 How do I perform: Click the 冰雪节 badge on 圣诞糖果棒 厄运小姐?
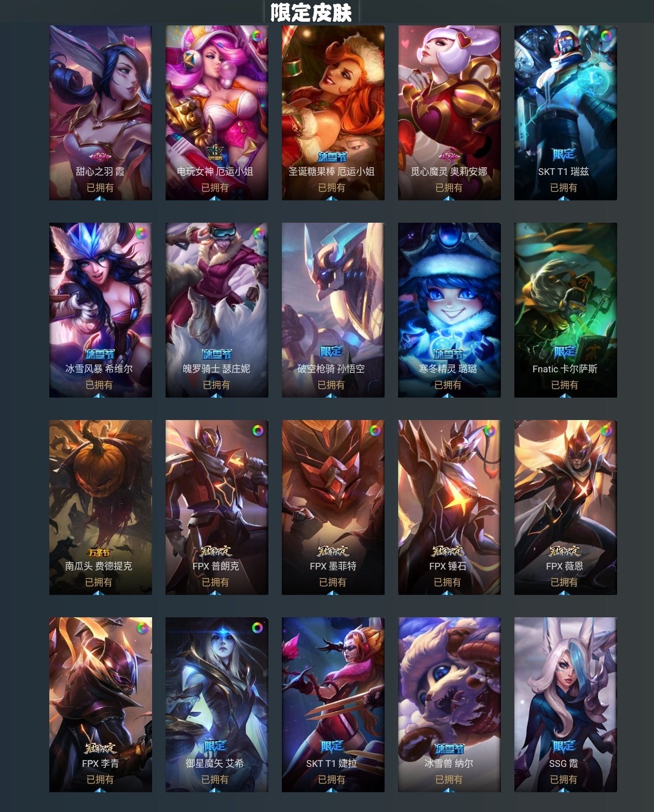click(x=332, y=157)
